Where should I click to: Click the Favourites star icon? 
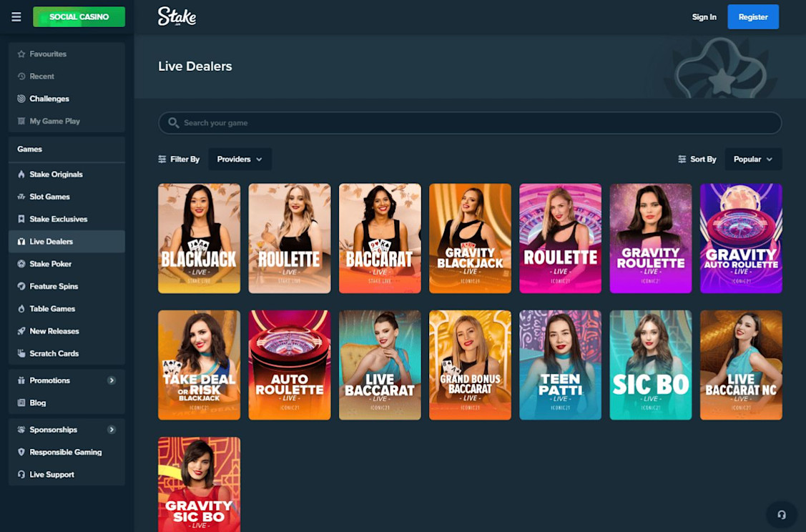pos(21,54)
